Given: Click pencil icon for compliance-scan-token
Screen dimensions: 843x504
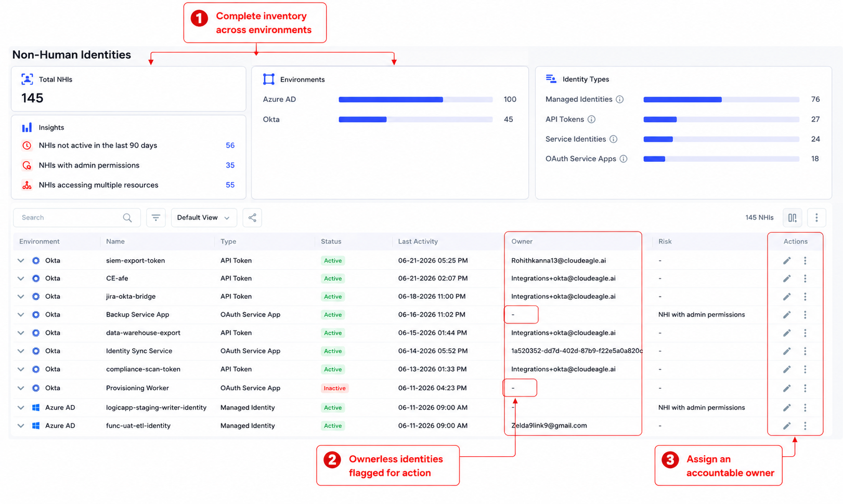Looking at the screenshot, I should tap(787, 369).
